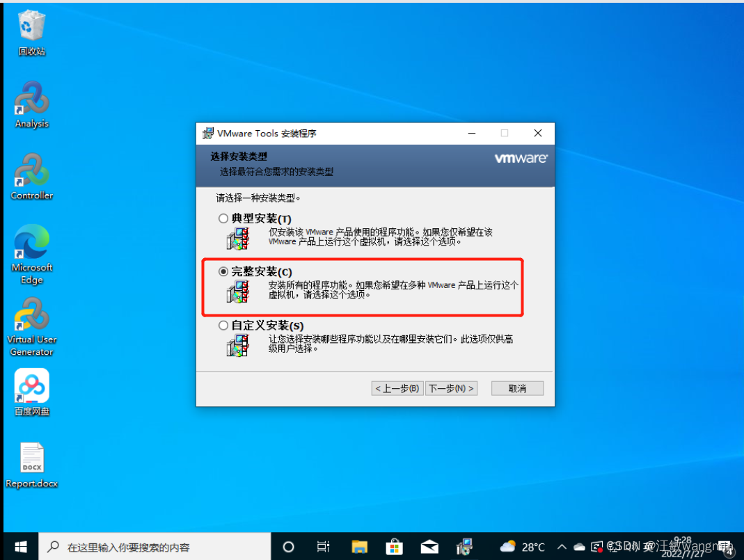744x560 pixels.
Task: Click the 下一步(N) next button
Action: (x=451, y=388)
